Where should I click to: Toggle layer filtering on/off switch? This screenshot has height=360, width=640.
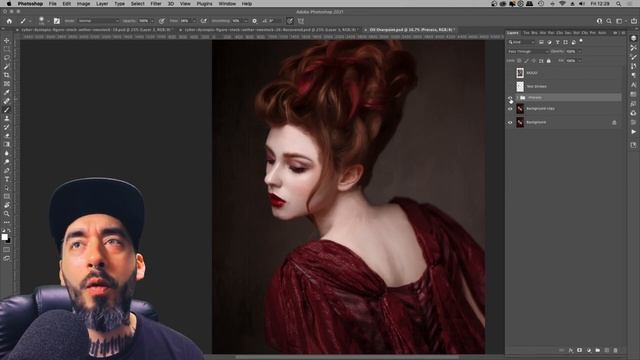(581, 41)
